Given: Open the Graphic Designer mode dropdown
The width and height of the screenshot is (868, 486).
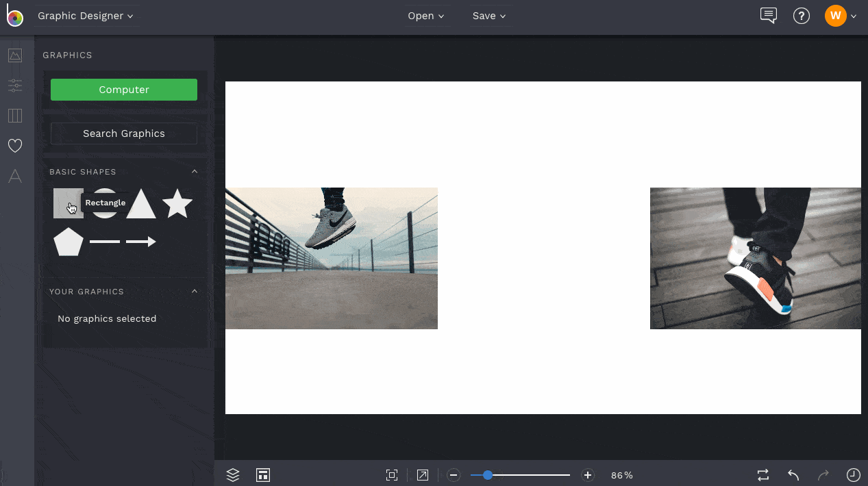Looking at the screenshot, I should (86, 16).
